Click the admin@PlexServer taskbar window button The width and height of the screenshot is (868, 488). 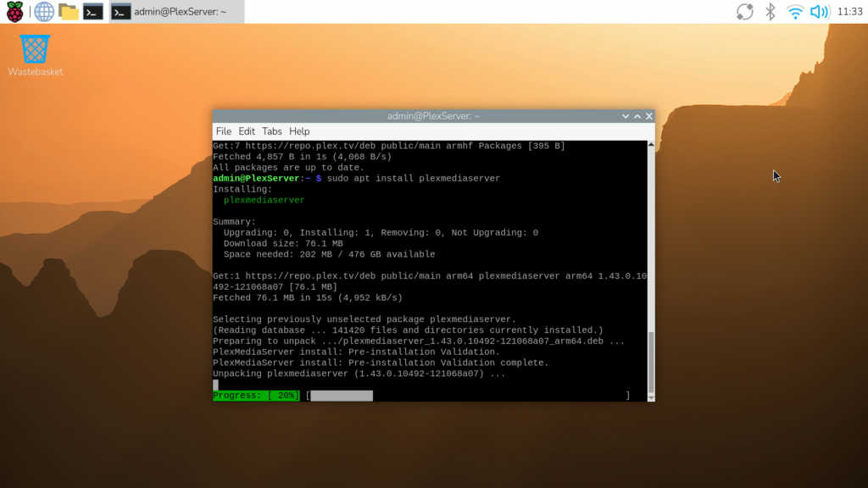(176, 12)
